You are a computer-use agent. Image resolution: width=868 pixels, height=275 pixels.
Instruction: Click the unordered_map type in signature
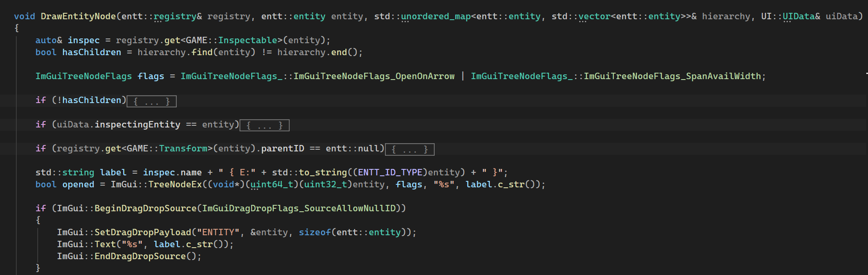[x=435, y=16]
